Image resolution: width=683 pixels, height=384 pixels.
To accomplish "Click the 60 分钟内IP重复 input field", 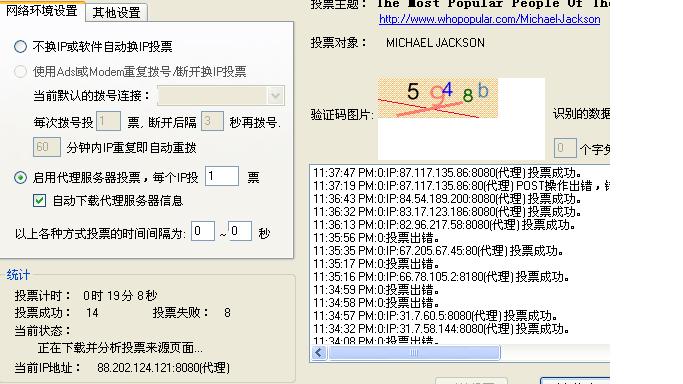I will point(47,147).
